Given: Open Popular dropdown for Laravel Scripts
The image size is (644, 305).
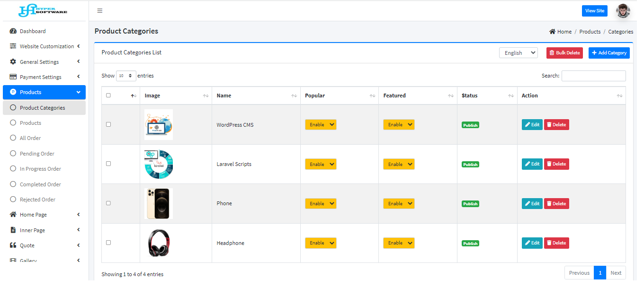Looking at the screenshot, I should click(x=321, y=164).
